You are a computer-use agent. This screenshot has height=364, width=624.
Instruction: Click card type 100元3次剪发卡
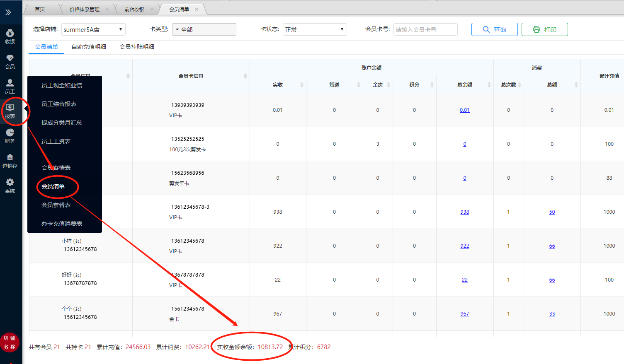(187, 149)
